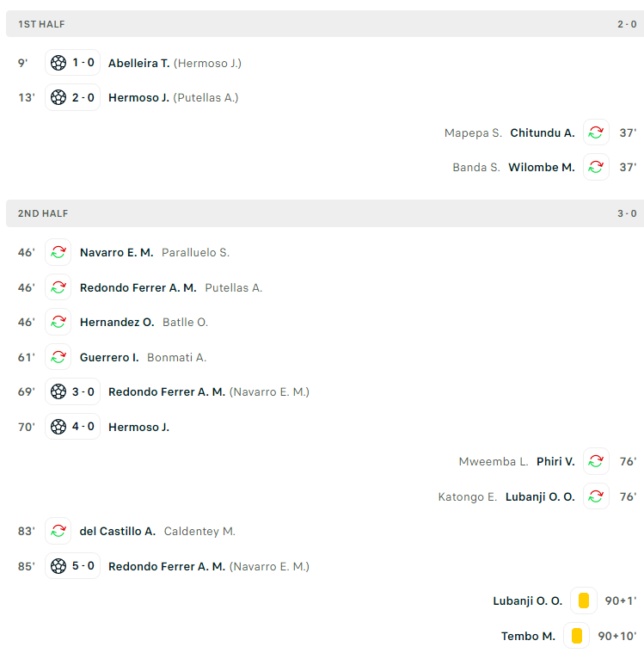Click substitution icon next to Hernandez O.
The image size is (644, 653).
[x=58, y=322]
